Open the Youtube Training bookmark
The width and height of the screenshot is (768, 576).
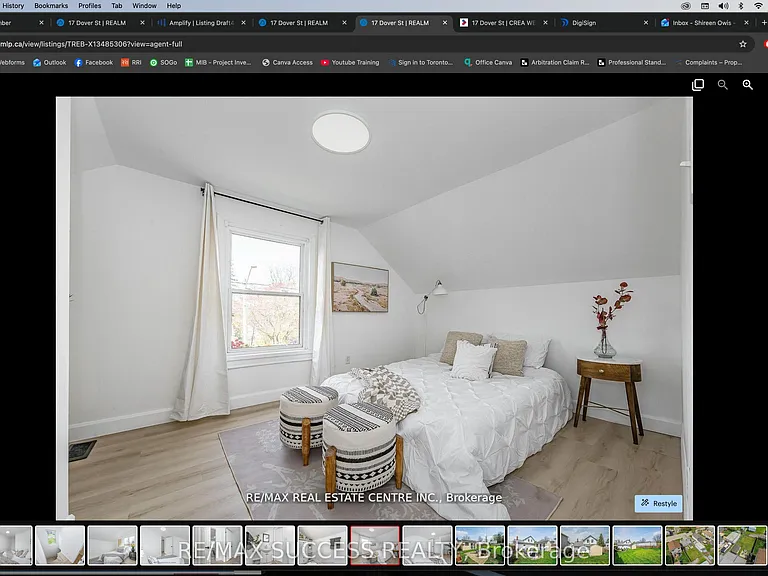click(x=350, y=63)
